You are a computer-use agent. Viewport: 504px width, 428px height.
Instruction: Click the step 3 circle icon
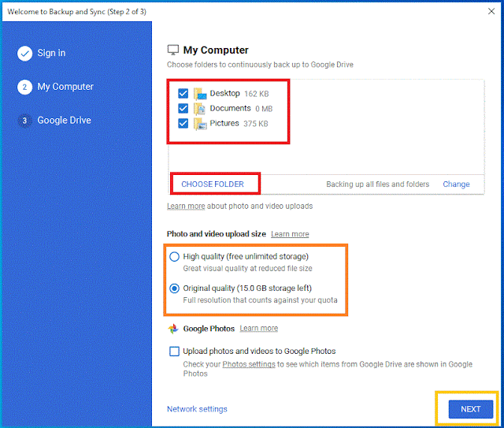[x=24, y=121]
